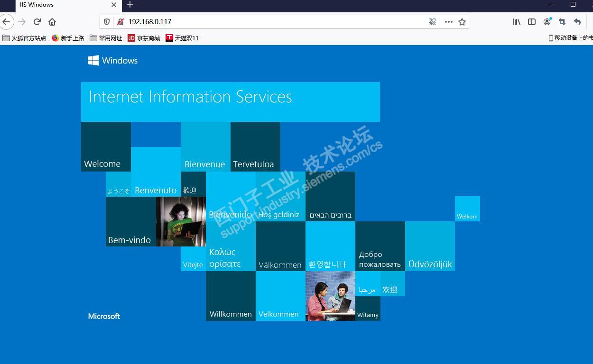593x364 pixels.
Task: Click the Tervetuloa tile
Action: pos(255,147)
